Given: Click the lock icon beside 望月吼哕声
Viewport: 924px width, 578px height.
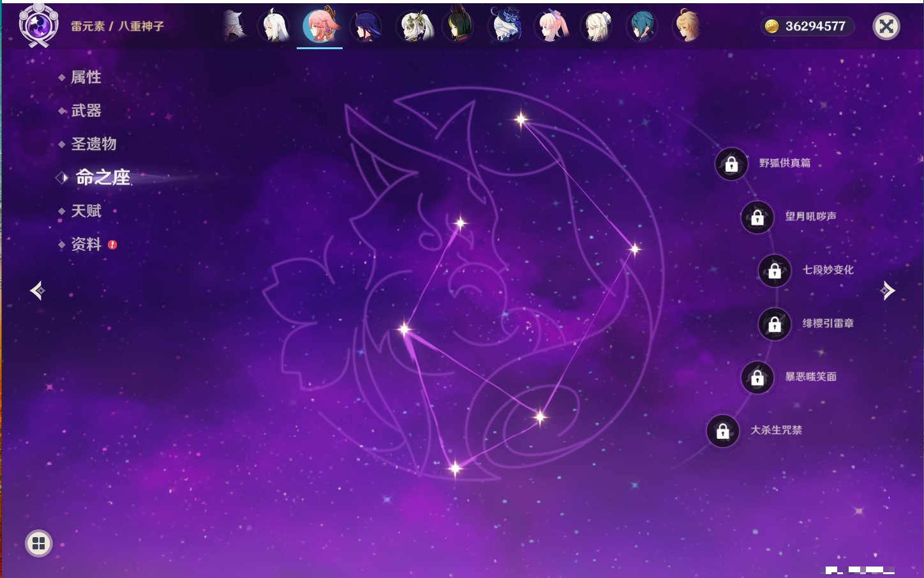Looking at the screenshot, I should pos(757,217).
